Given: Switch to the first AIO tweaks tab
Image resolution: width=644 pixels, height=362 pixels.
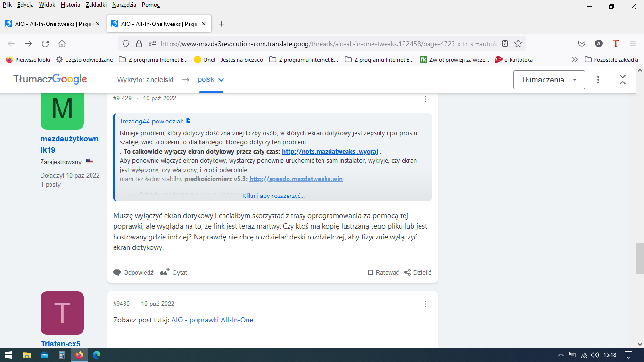Looking at the screenshot, I should pyautogui.click(x=52, y=24).
